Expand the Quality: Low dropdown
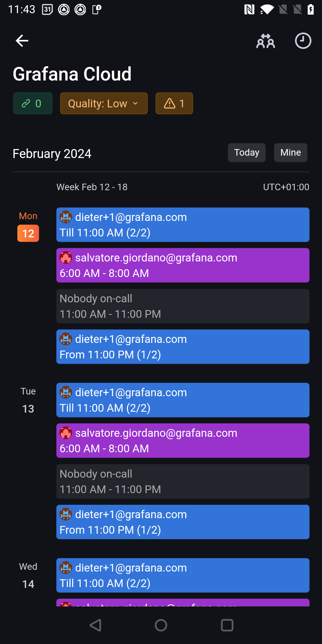Image resolution: width=322 pixels, height=644 pixels. pos(104,103)
